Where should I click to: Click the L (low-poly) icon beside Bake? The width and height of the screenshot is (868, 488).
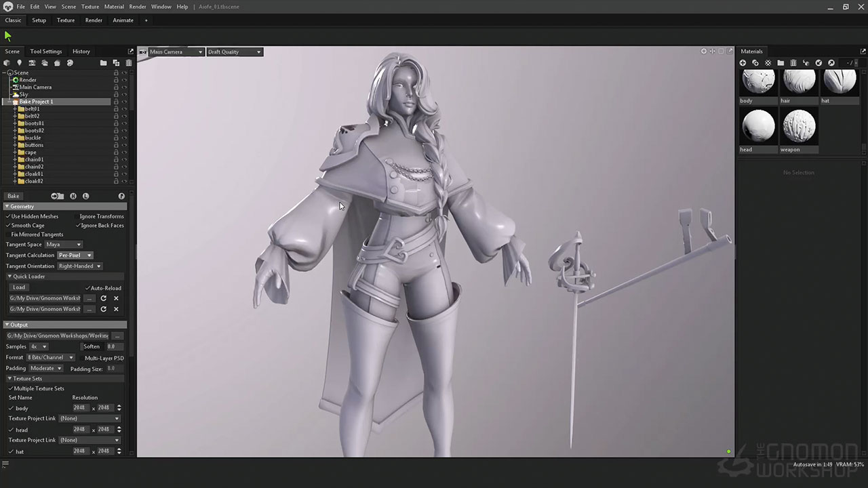pos(85,196)
